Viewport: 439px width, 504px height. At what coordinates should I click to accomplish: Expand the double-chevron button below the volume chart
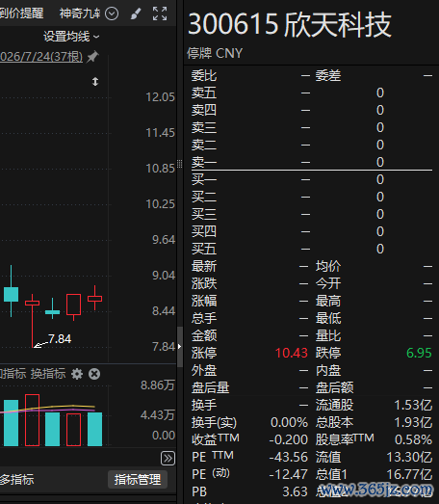168,458
